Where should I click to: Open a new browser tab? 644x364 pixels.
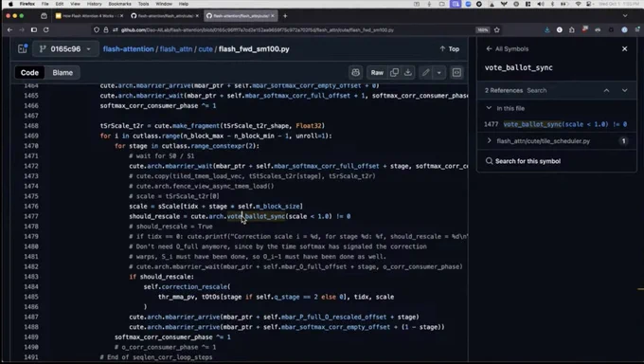pyautogui.click(x=285, y=15)
